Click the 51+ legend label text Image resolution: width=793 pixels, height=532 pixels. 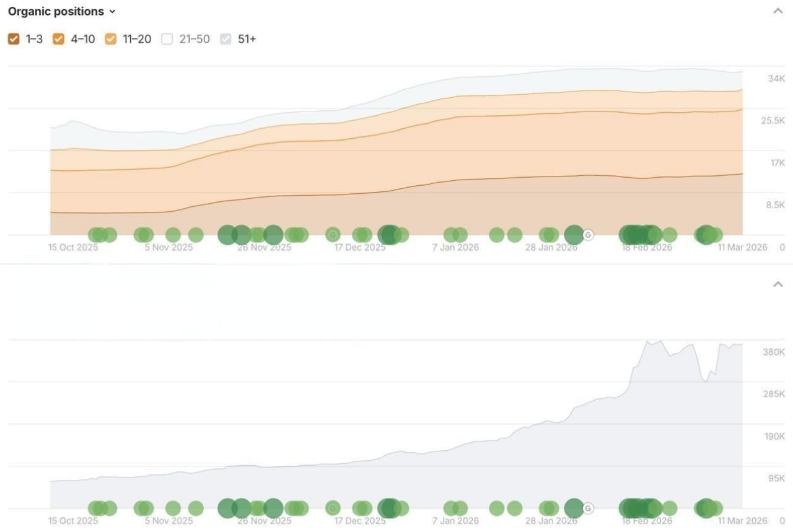[x=247, y=39]
